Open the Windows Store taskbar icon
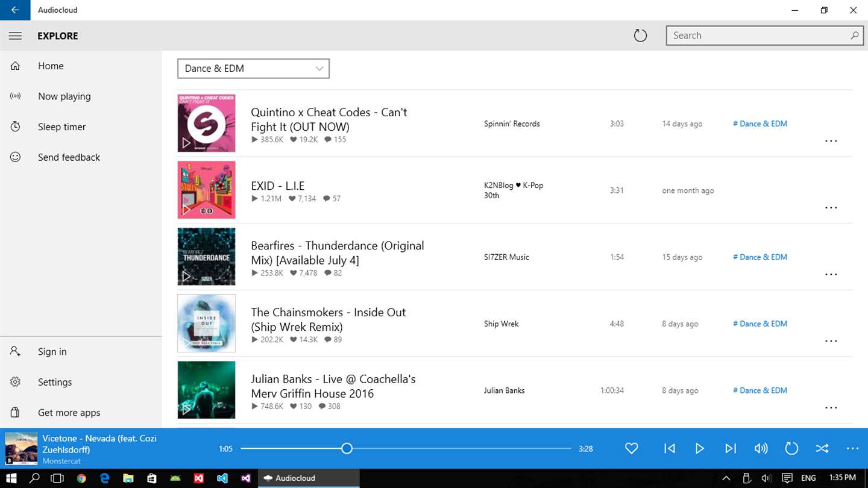868x488 pixels. [x=152, y=478]
